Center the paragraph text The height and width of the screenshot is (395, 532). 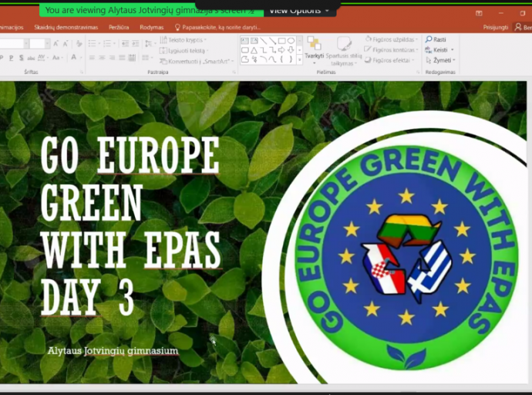click(x=102, y=58)
